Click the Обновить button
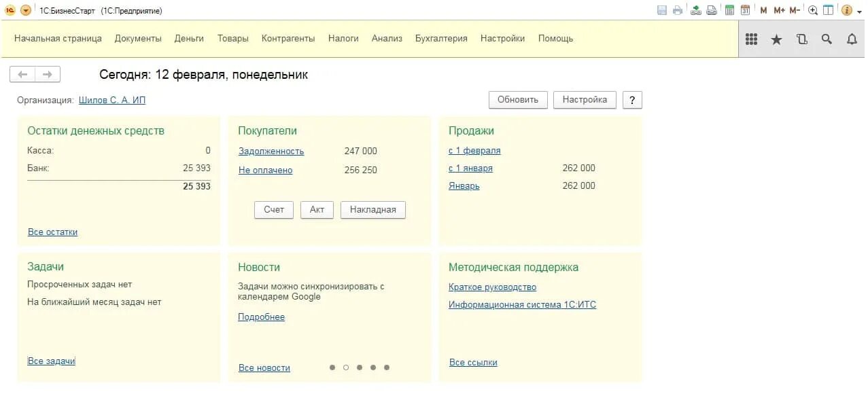The width and height of the screenshot is (868, 396). coord(518,100)
